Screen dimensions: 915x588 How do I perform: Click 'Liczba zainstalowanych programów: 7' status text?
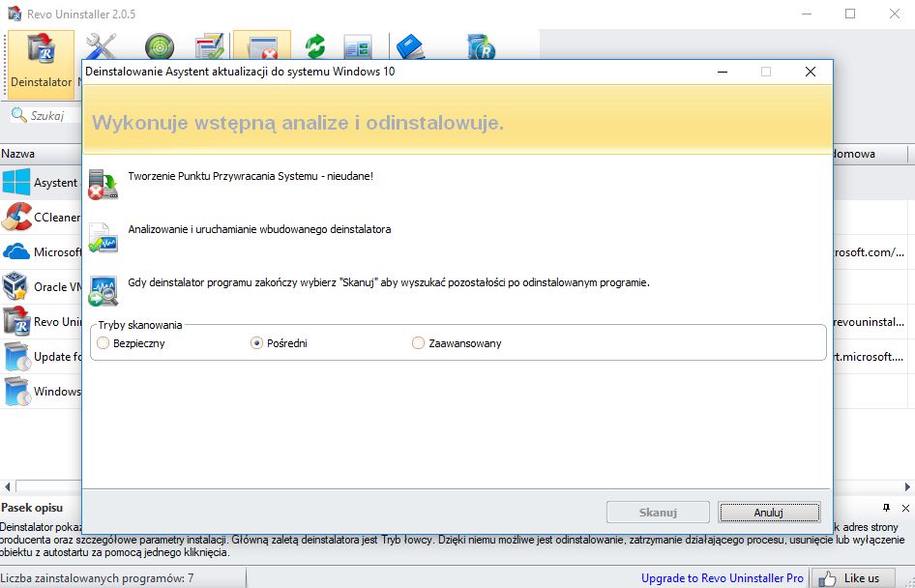(98, 578)
